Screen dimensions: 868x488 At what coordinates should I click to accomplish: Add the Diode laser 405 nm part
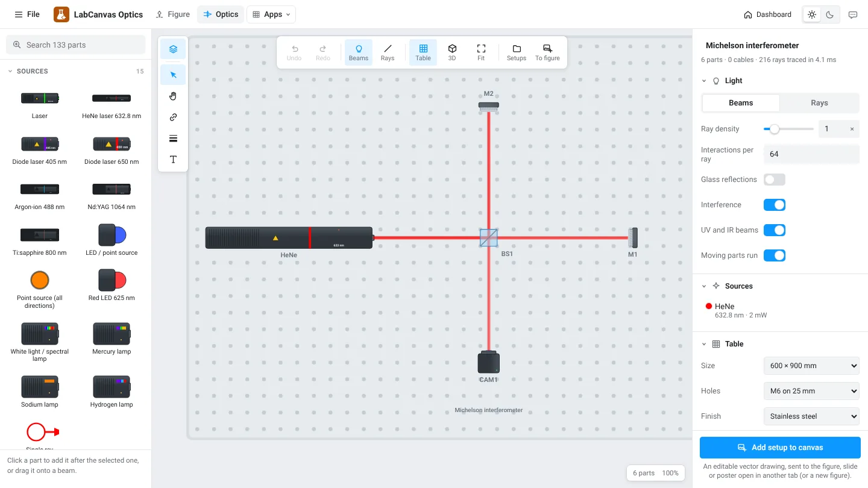coord(40,150)
